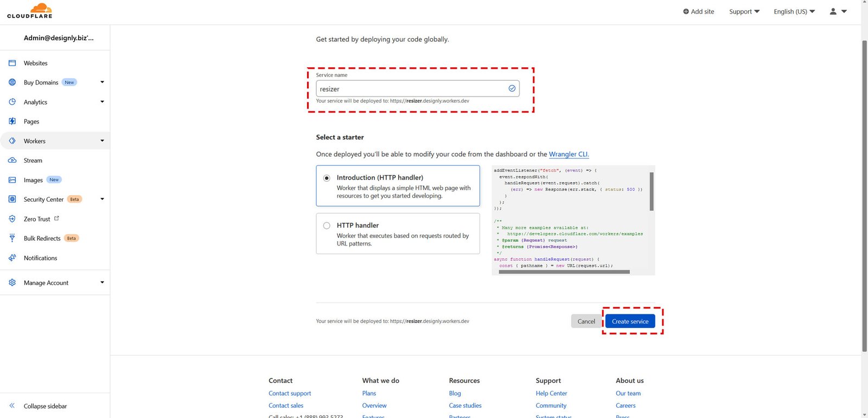The height and width of the screenshot is (418, 868).
Task: Click the Images picture icon
Action: [x=12, y=180]
